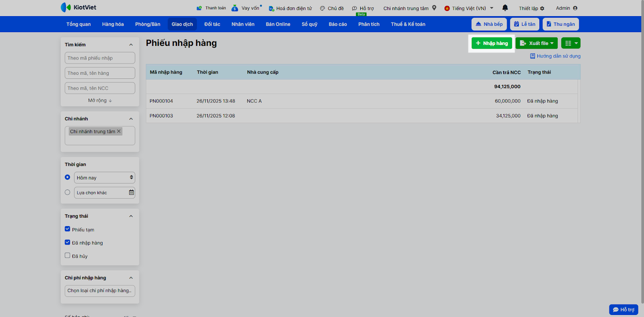Focus the Theo mã phiếu nhập field
Image resolution: width=644 pixels, height=317 pixels.
(x=100, y=58)
